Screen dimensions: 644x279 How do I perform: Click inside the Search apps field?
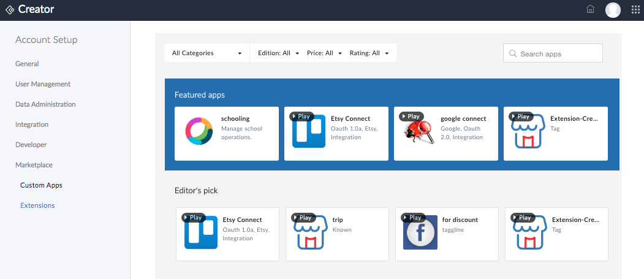click(553, 53)
